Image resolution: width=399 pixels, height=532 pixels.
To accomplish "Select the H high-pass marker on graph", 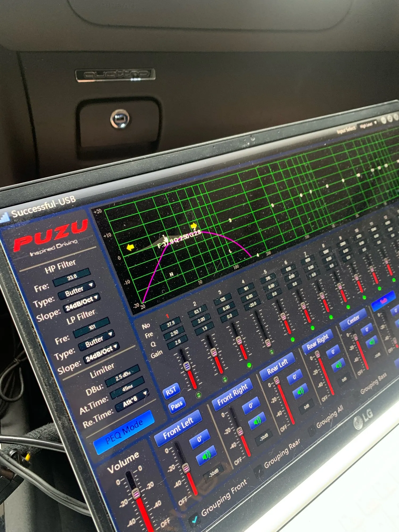I will tap(172, 274).
